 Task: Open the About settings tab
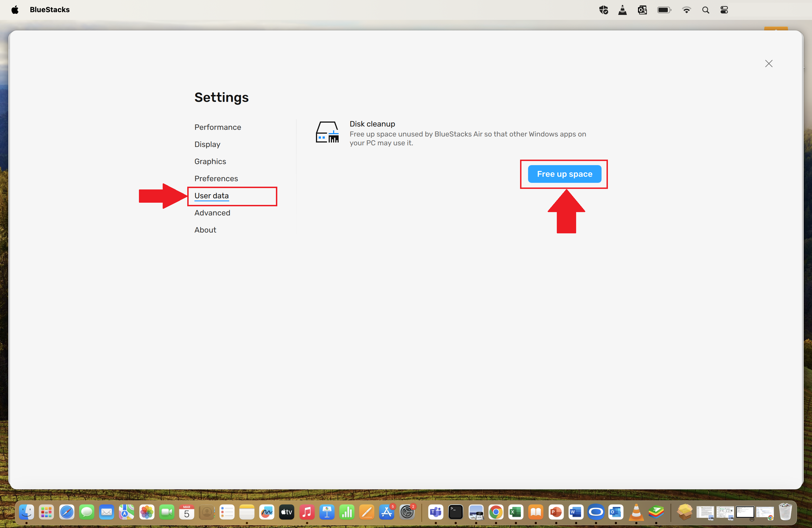[205, 230]
